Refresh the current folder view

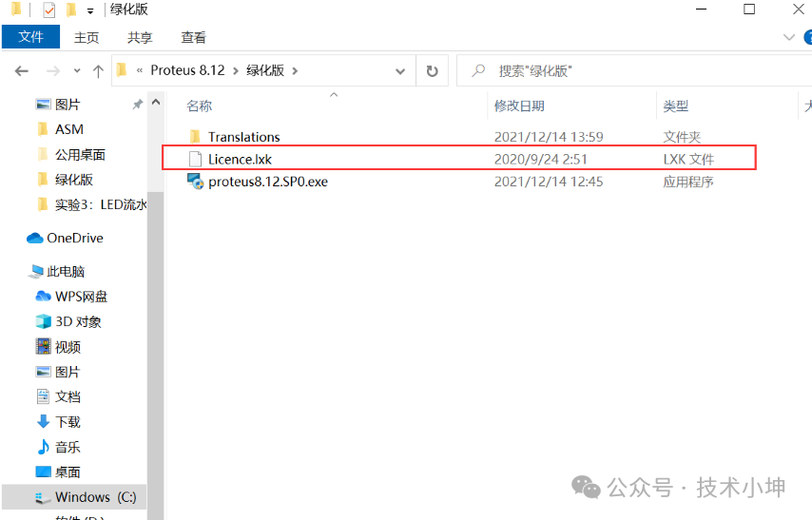coord(432,71)
